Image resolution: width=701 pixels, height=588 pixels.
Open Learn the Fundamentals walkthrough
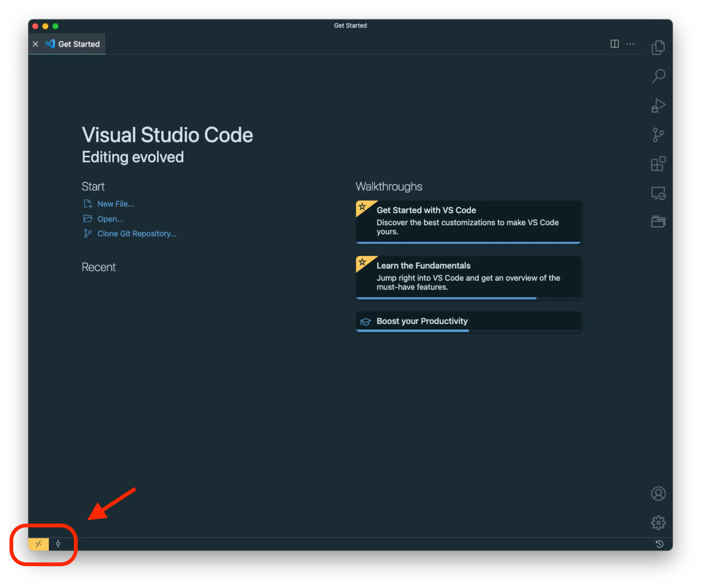[468, 277]
